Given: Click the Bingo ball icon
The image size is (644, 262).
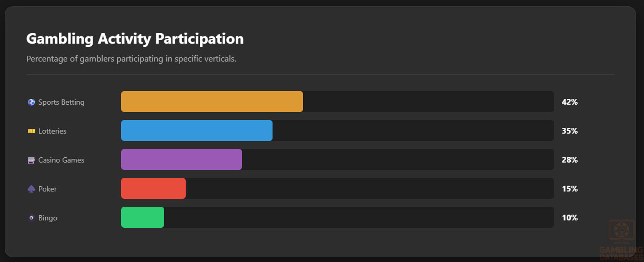Looking at the screenshot, I should coord(31,218).
